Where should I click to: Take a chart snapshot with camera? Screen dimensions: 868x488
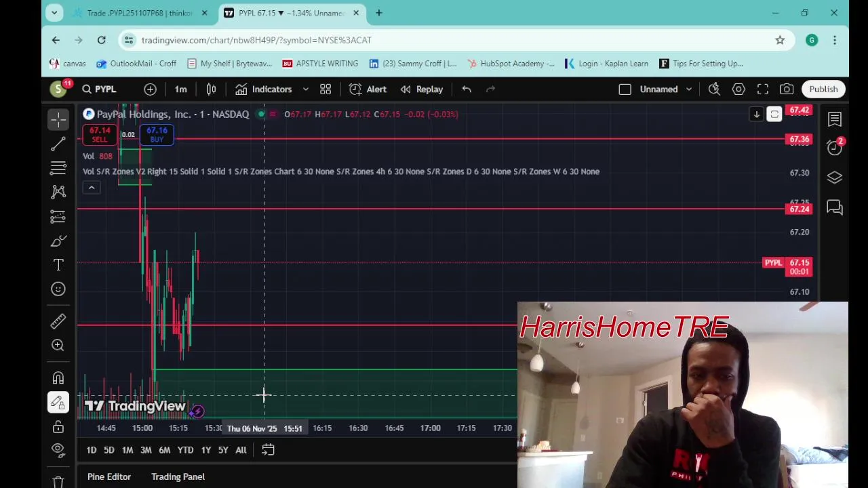click(787, 89)
